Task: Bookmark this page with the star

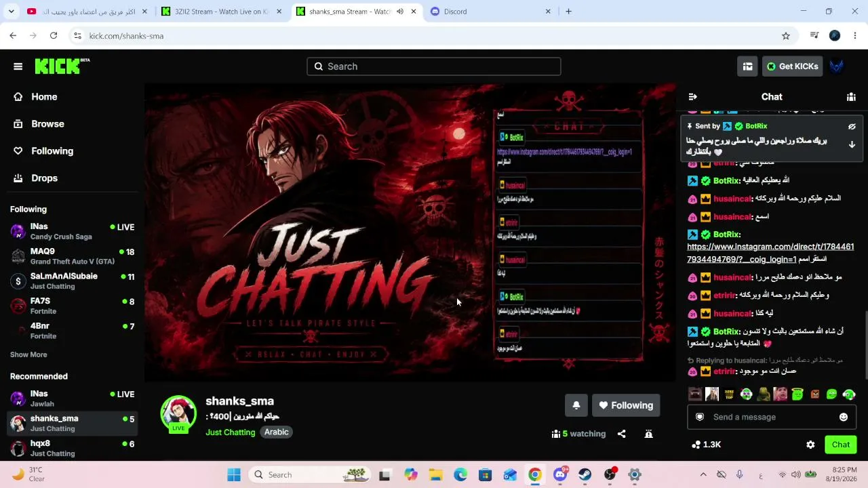Action: click(x=786, y=36)
